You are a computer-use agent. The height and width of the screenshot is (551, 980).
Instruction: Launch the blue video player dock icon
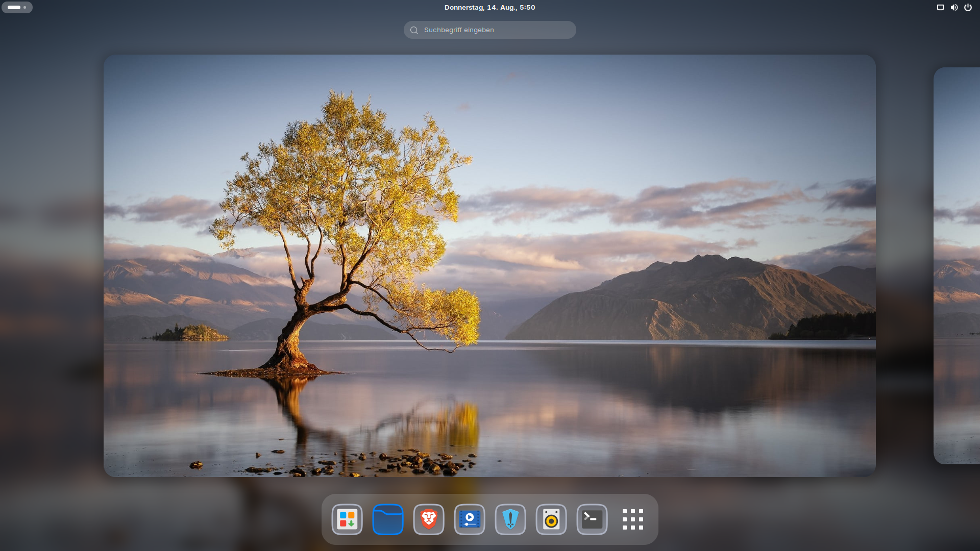click(x=470, y=519)
